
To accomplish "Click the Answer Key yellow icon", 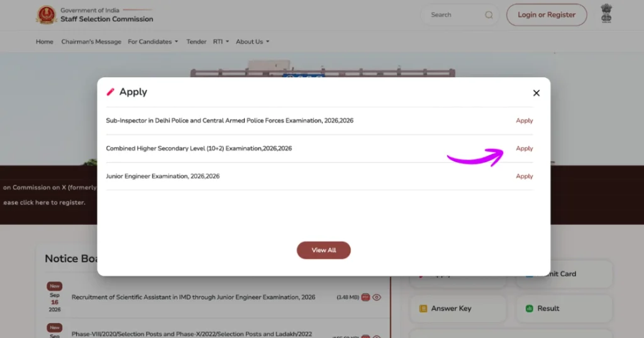I will click(x=423, y=308).
